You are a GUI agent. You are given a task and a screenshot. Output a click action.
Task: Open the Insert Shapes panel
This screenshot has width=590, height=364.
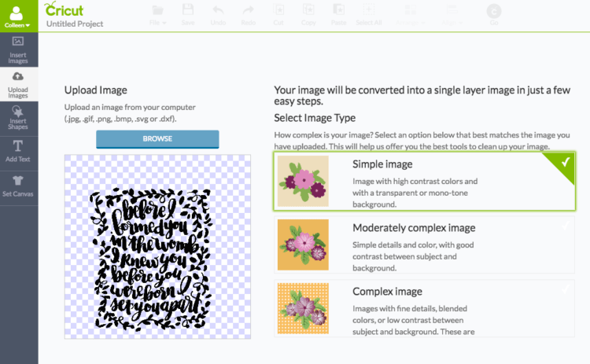tap(18, 119)
